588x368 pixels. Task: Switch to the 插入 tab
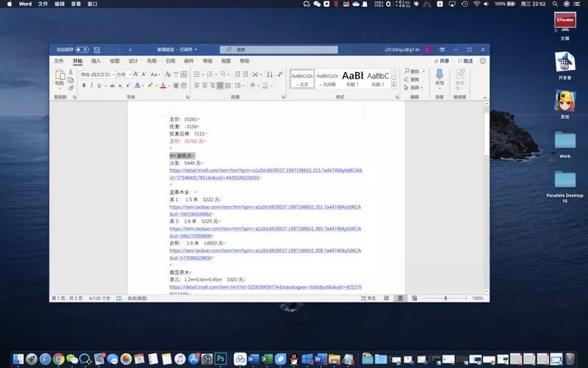[96, 61]
